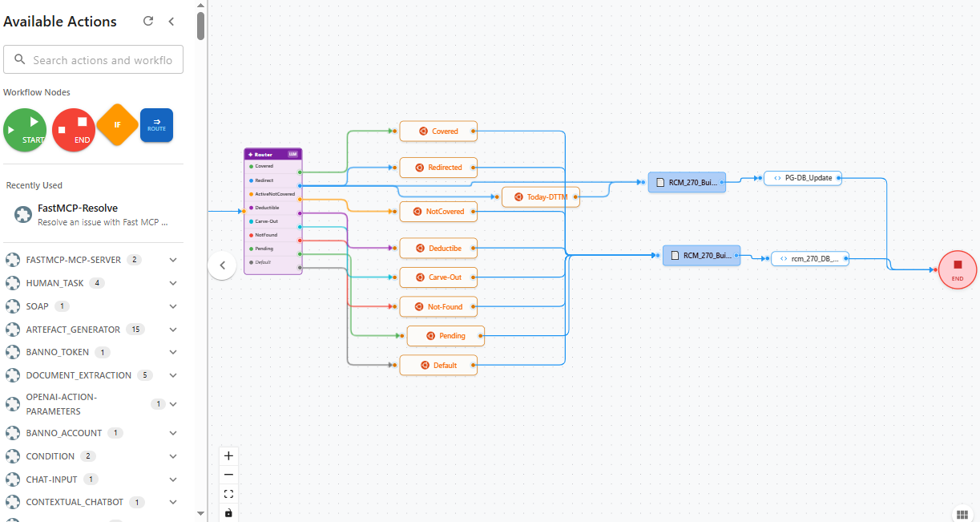The height and width of the screenshot is (522, 980).
Task: Select the Deductibe node on canvas
Action: pyautogui.click(x=438, y=249)
